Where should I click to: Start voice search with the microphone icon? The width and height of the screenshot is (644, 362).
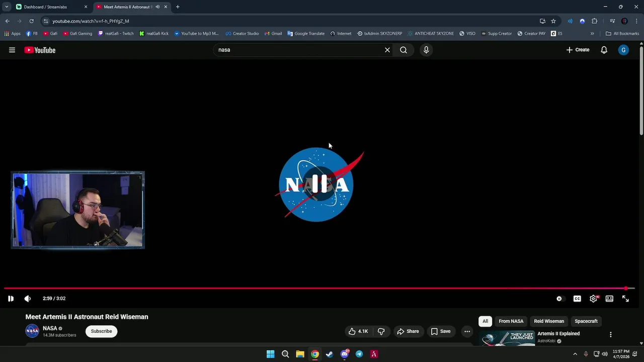(426, 50)
